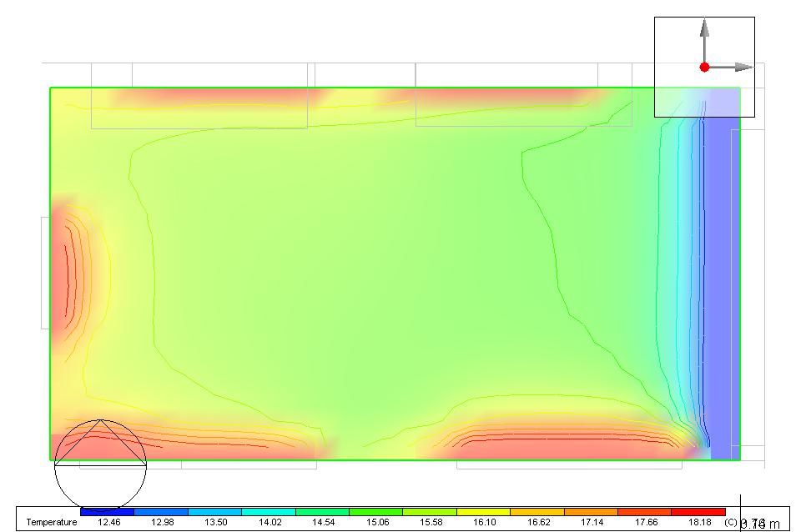The width and height of the screenshot is (806, 532).
Task: Click the scale length text in meters
Action: pos(760,524)
